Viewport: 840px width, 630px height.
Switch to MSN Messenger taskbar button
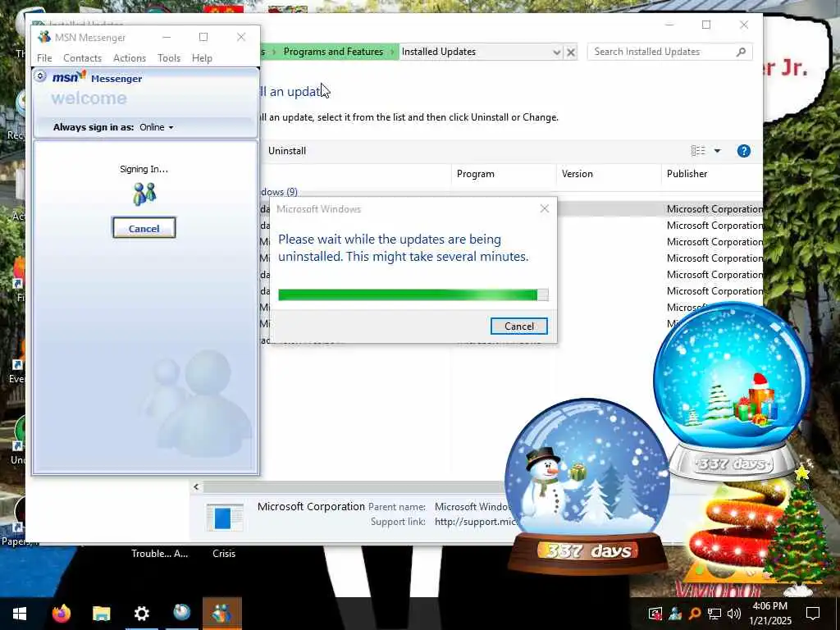point(221,614)
